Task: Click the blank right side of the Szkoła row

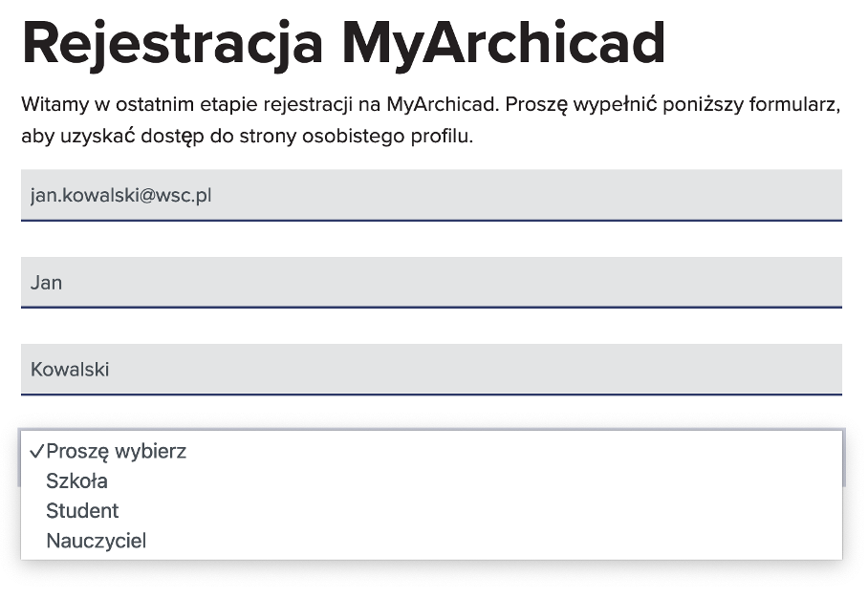Action: pyautogui.click(x=574, y=481)
